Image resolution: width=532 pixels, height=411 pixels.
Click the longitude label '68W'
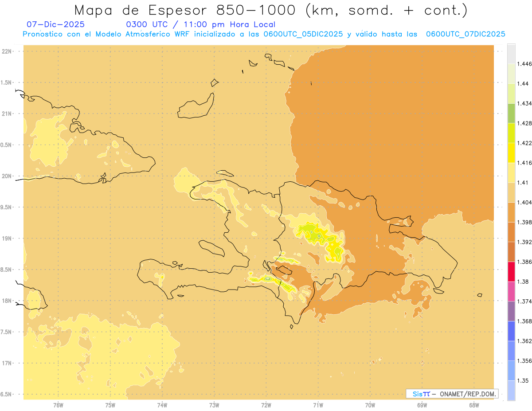(x=474, y=405)
